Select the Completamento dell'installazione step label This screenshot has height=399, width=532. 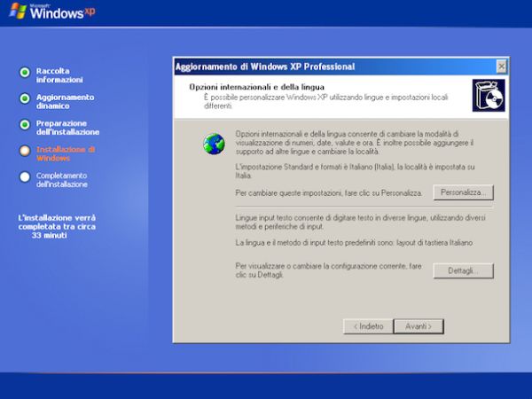[62, 180]
